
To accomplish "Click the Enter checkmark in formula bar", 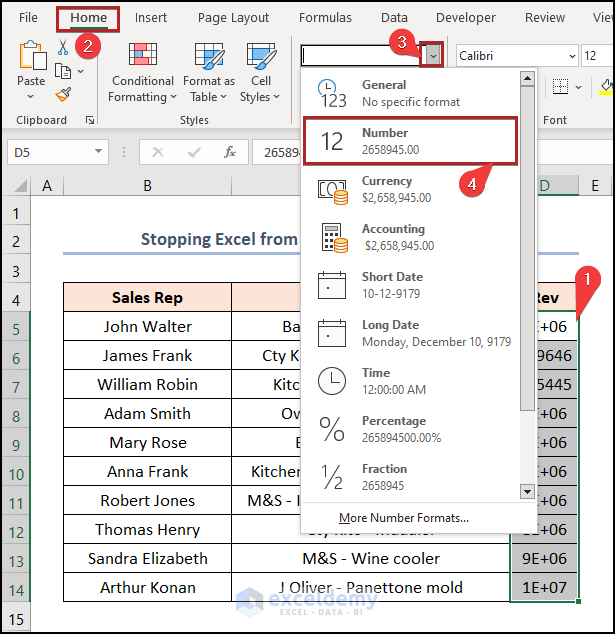I will (x=194, y=152).
